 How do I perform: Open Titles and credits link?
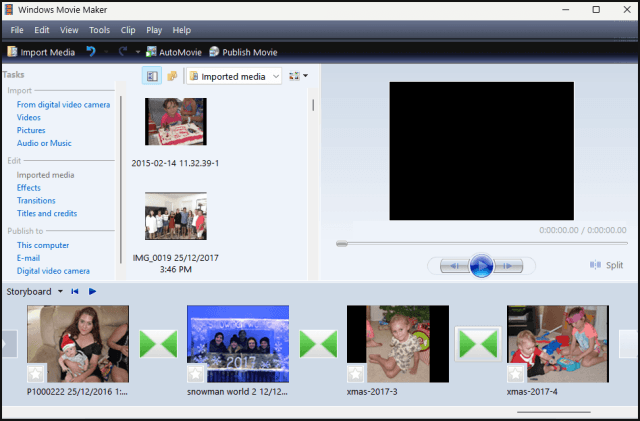tap(47, 214)
